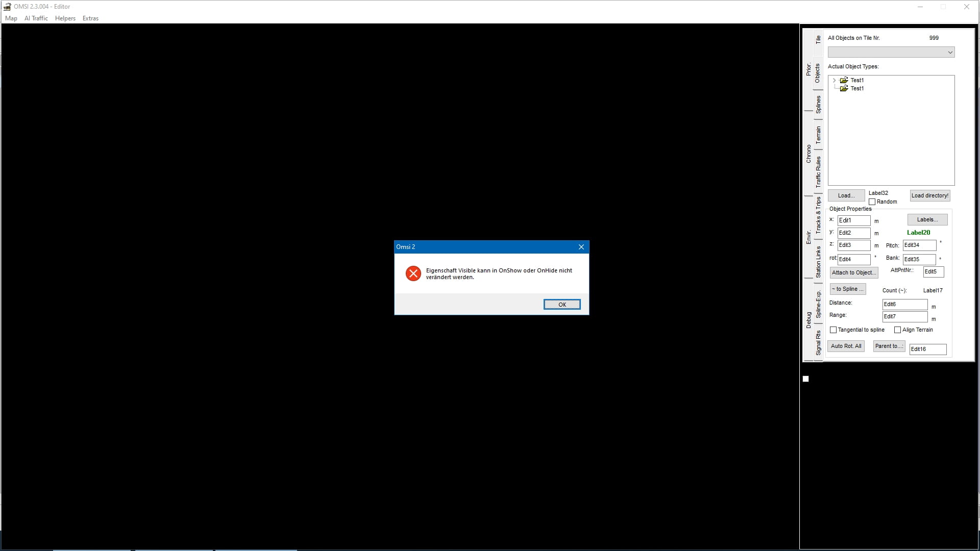Switch to the Splines vertical tab

click(818, 105)
